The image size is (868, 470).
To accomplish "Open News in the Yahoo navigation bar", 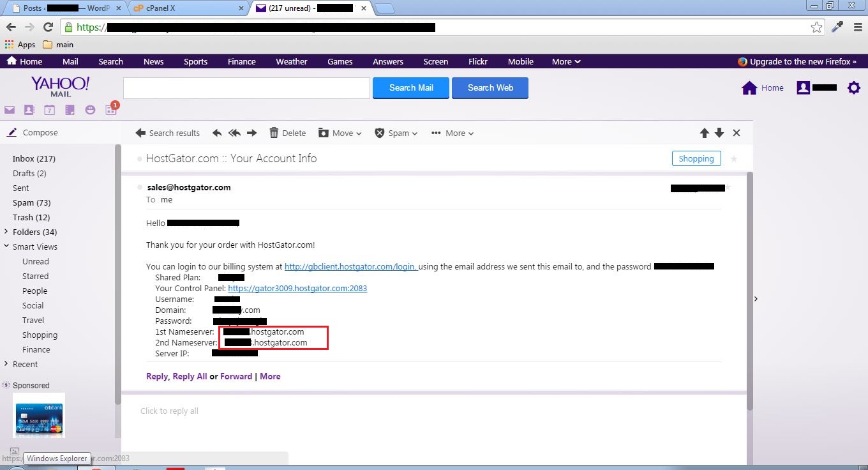I will point(154,61).
